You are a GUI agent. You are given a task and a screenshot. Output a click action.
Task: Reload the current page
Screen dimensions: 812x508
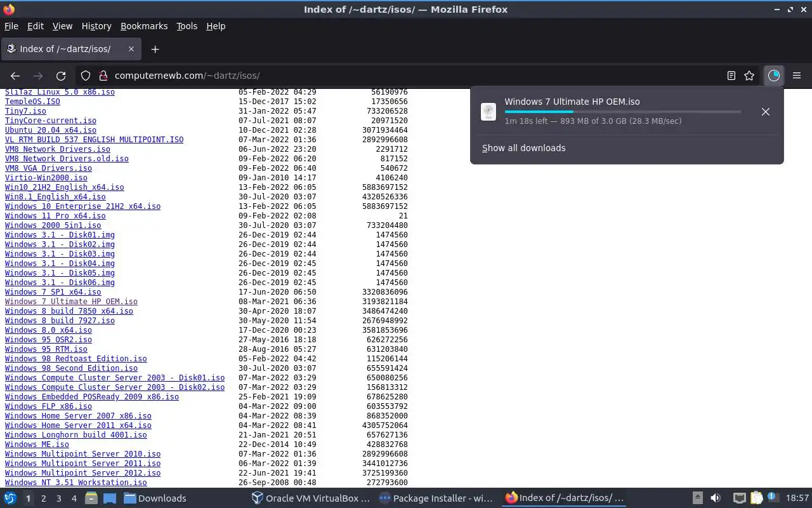point(61,76)
